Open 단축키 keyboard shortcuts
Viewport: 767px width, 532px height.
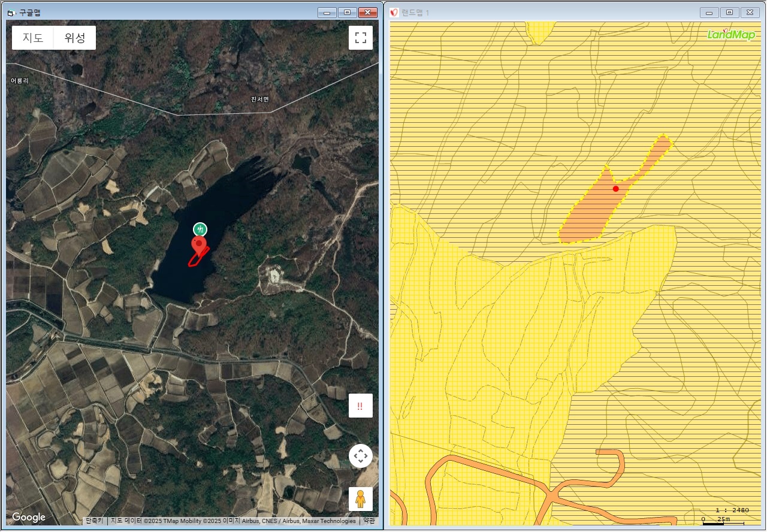tap(95, 521)
